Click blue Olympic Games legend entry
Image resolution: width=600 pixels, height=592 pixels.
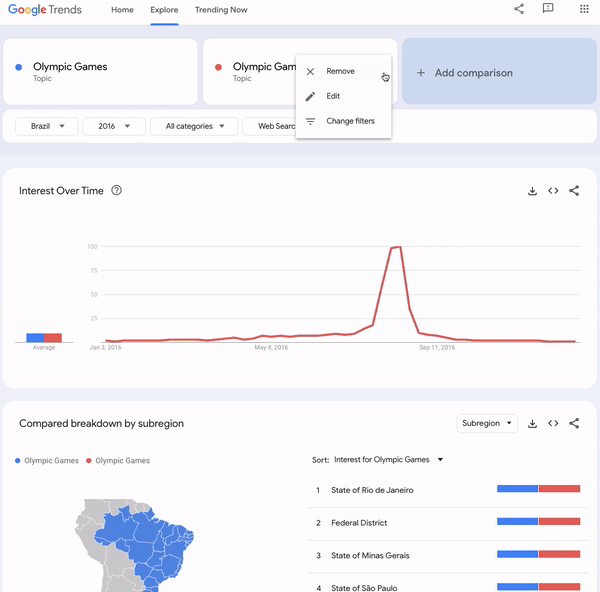(x=47, y=461)
